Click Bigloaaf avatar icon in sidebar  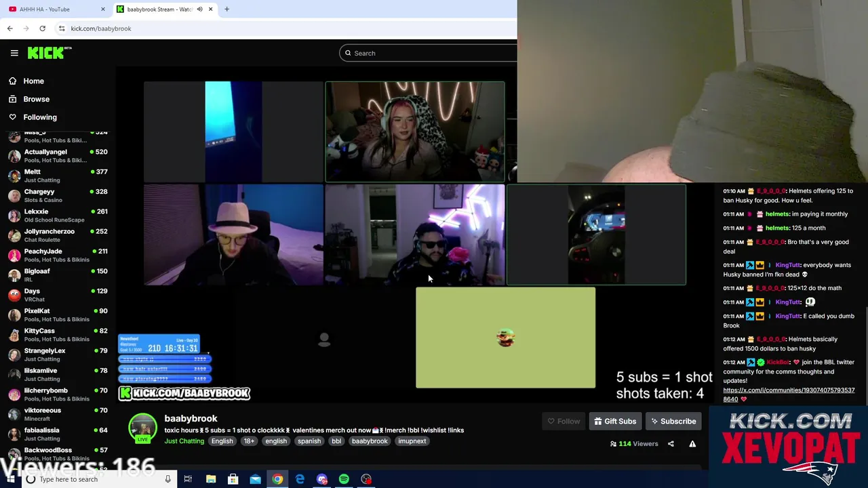coord(14,274)
